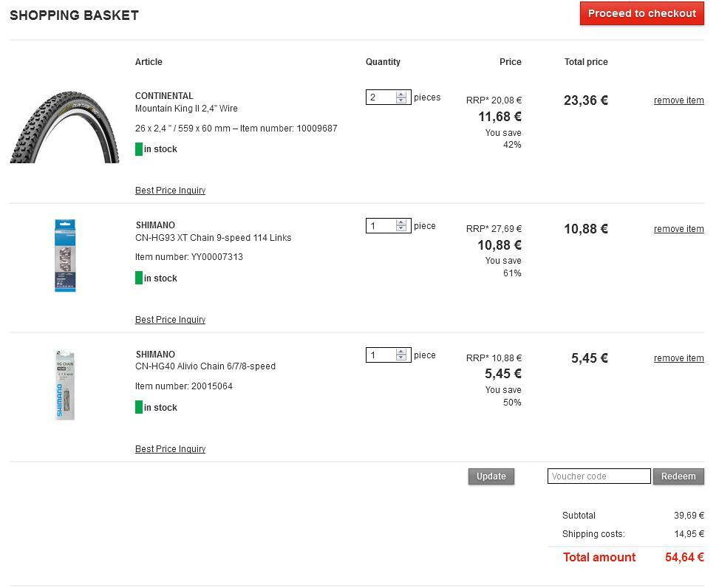Screen dimensions: 719x588
Task: Remove the Continental Mountain King item
Action: 678,100
